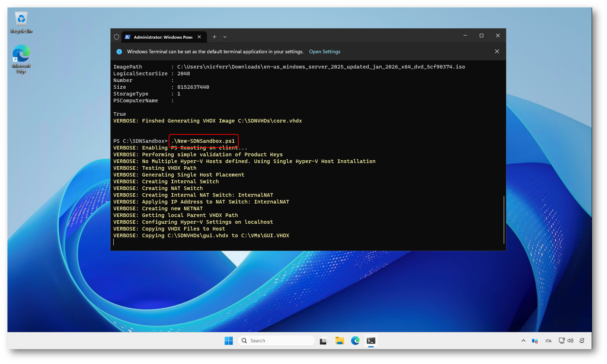Open the volume control in system tray
The width and height of the screenshot is (607, 364).
click(570, 341)
